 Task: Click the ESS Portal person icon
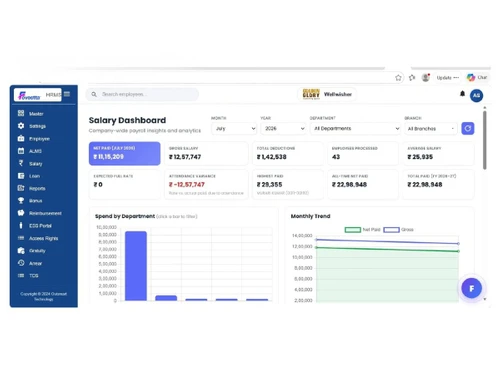pyautogui.click(x=21, y=225)
